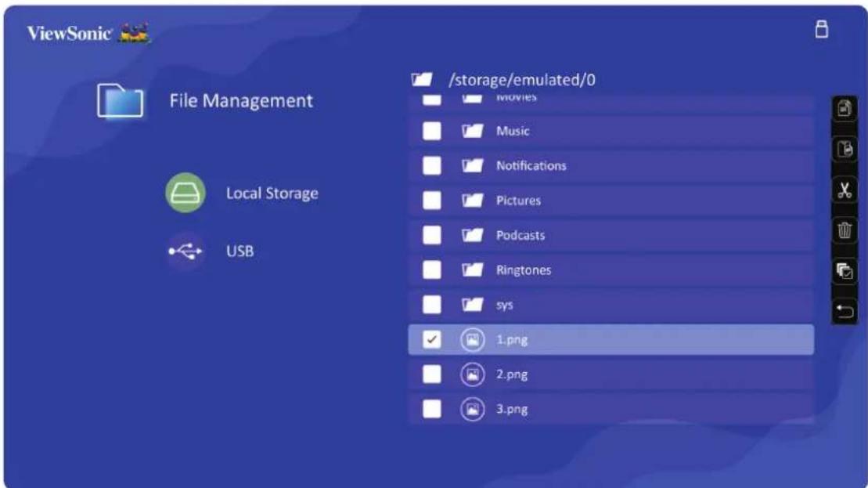Click the File Management folder icon

tap(120, 100)
